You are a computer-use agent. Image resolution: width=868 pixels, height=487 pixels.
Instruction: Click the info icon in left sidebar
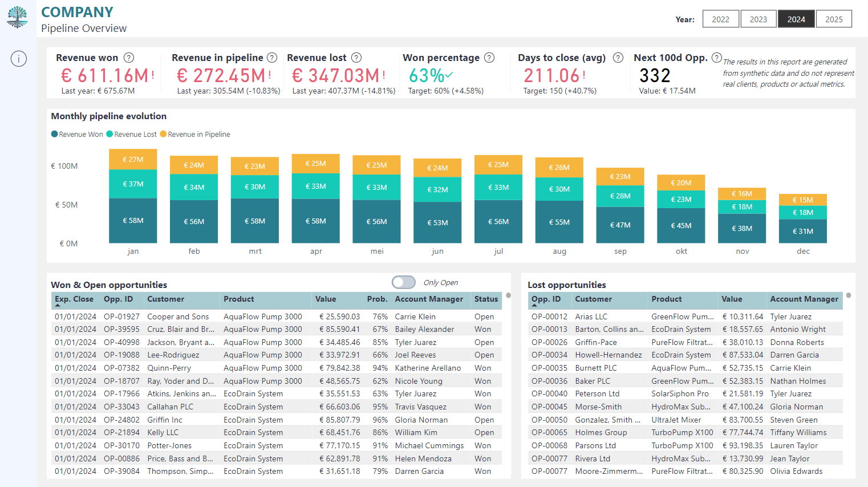click(19, 59)
